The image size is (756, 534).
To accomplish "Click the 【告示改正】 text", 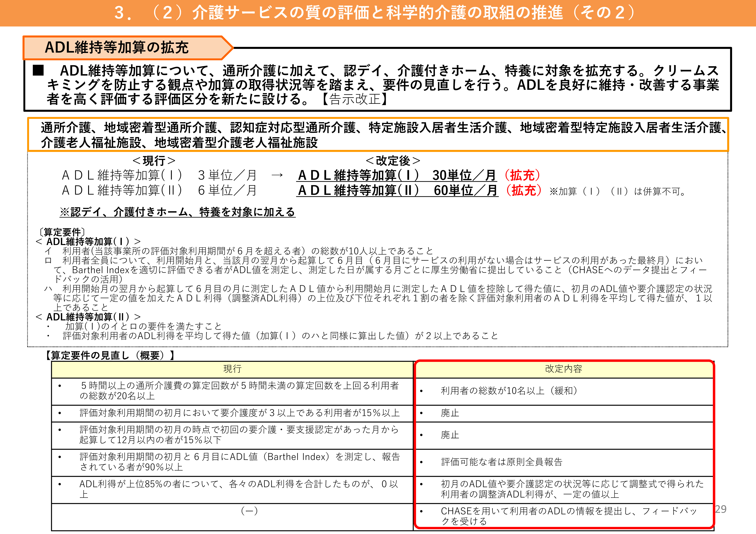I will tap(355, 99).
